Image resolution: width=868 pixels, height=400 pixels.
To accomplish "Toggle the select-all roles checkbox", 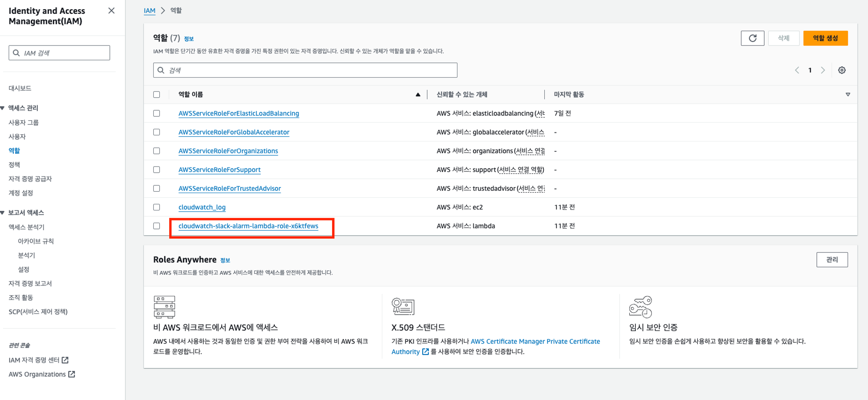I will (157, 95).
